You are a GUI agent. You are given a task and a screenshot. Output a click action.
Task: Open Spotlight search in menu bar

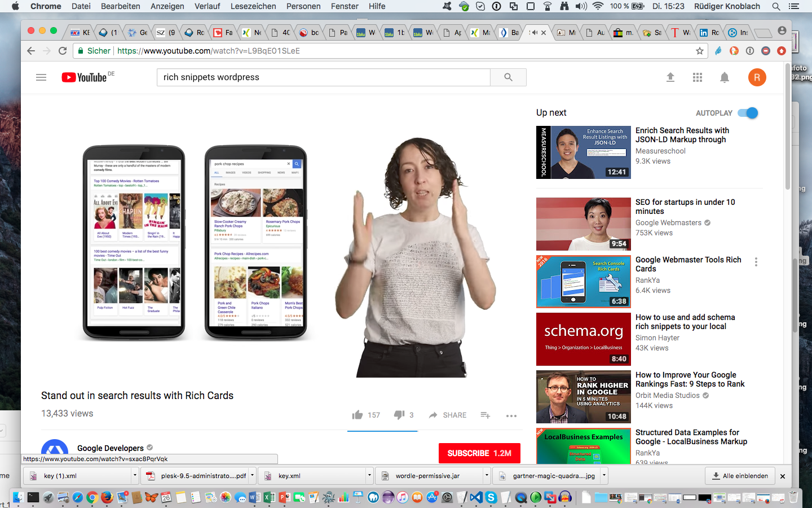pyautogui.click(x=776, y=6)
